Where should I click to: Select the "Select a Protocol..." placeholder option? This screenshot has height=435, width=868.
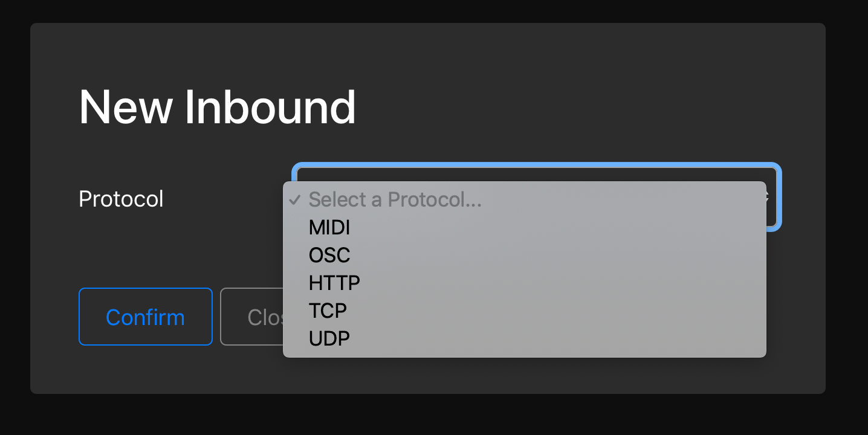click(x=395, y=199)
